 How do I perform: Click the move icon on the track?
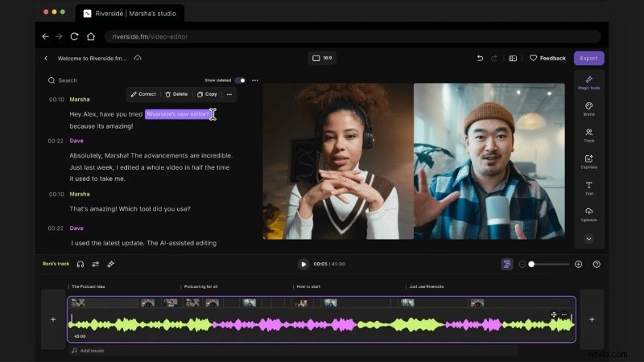click(x=554, y=315)
